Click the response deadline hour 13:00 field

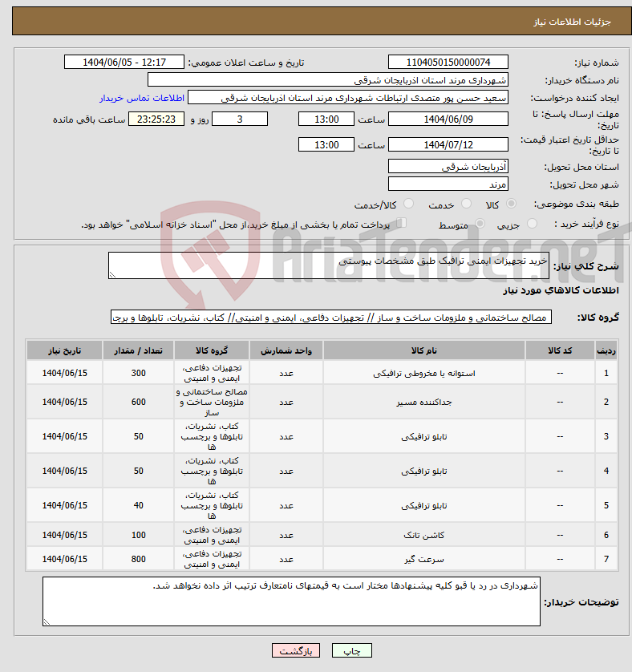(326, 119)
